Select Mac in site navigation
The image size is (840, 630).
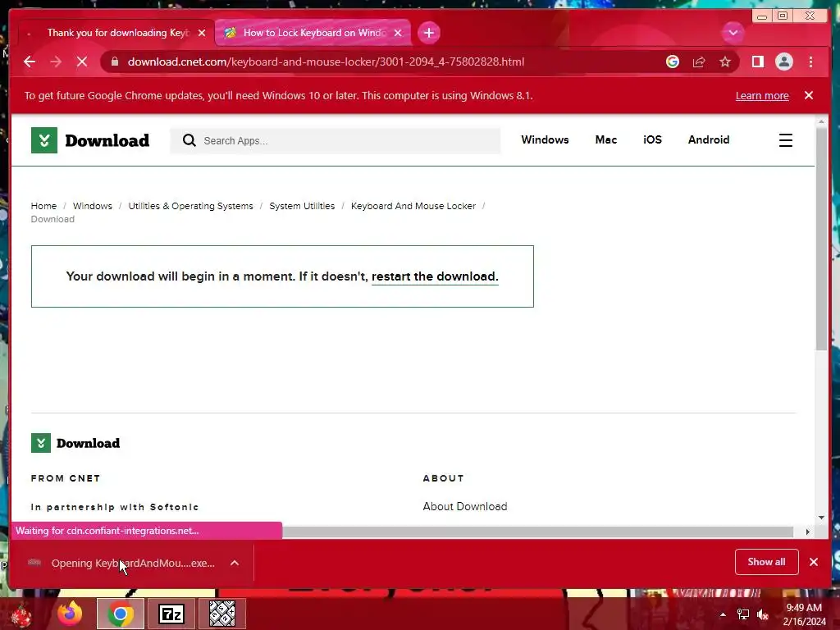(606, 139)
